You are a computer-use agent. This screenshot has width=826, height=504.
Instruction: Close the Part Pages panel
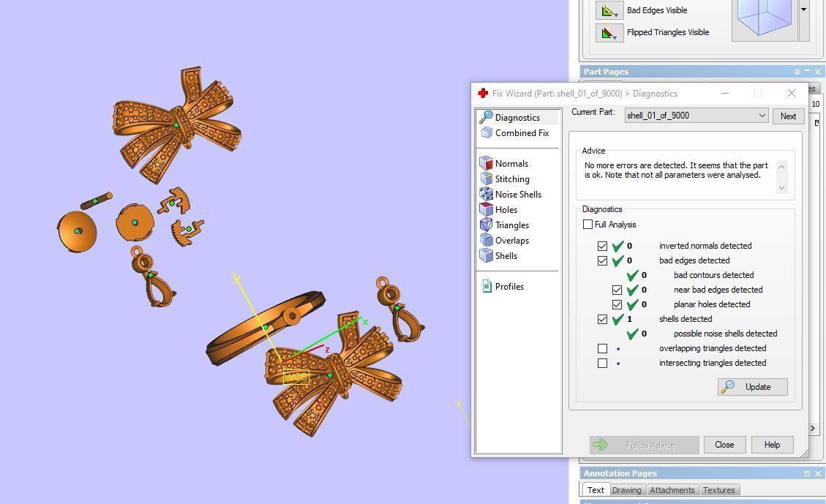pos(818,72)
